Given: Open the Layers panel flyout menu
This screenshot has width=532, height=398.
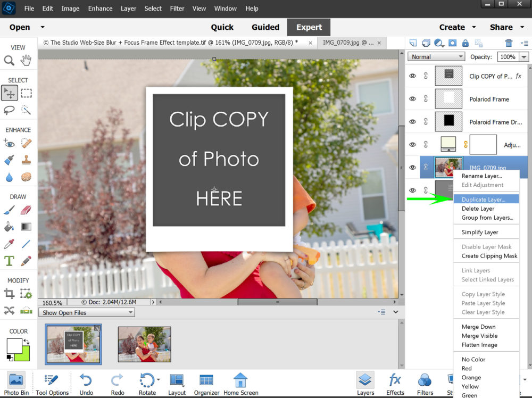Looking at the screenshot, I should tap(524, 43).
